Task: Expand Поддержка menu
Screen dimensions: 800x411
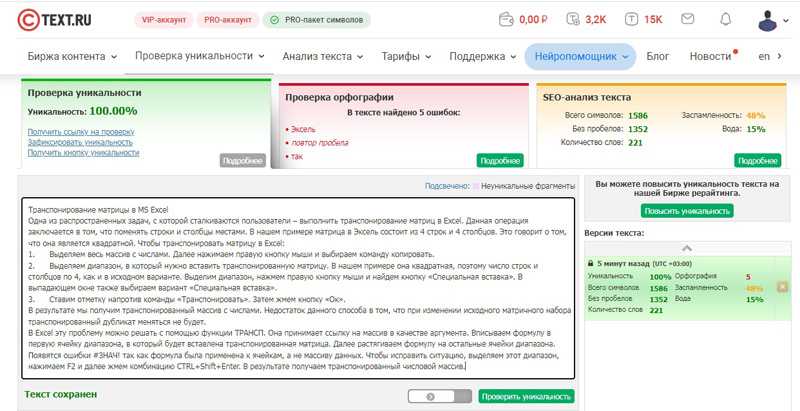Action: tap(483, 56)
